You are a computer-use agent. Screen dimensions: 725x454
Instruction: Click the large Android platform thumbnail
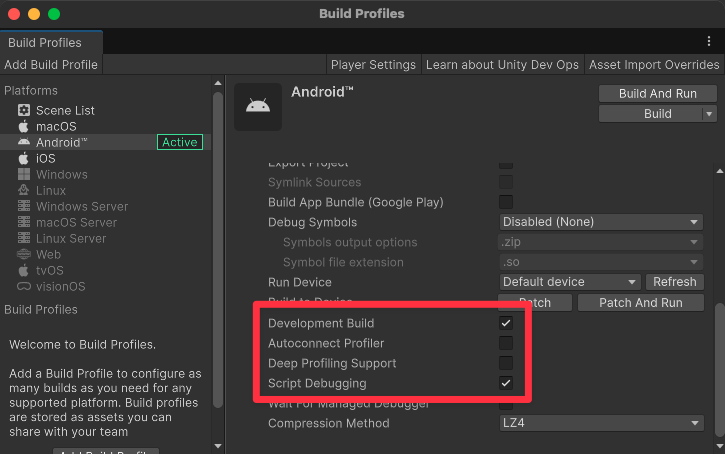click(258, 107)
